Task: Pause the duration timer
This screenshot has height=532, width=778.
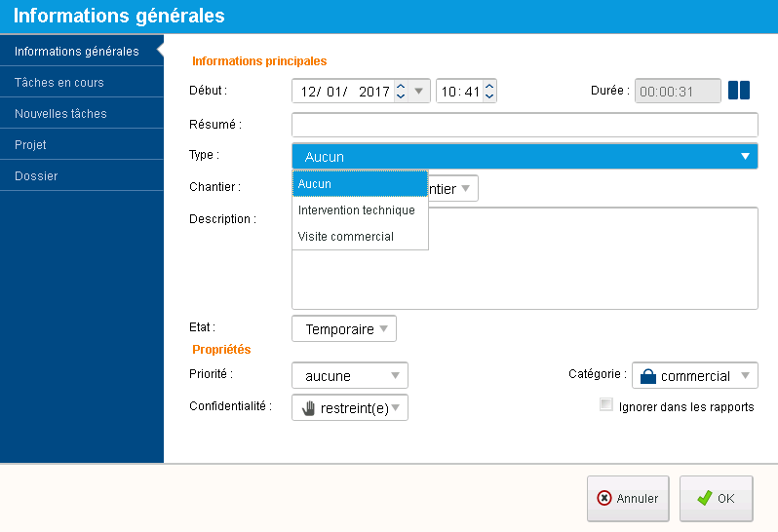Action: click(x=739, y=91)
